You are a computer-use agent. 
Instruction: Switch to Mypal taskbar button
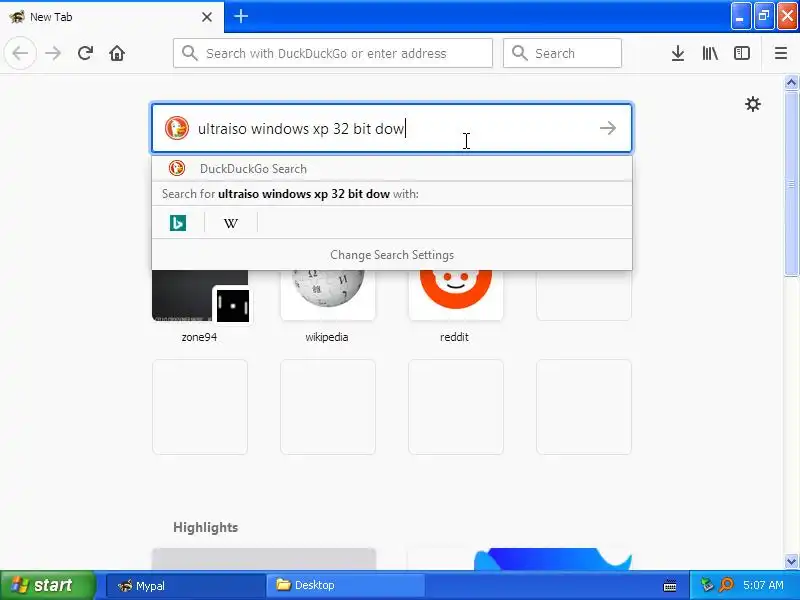point(186,586)
